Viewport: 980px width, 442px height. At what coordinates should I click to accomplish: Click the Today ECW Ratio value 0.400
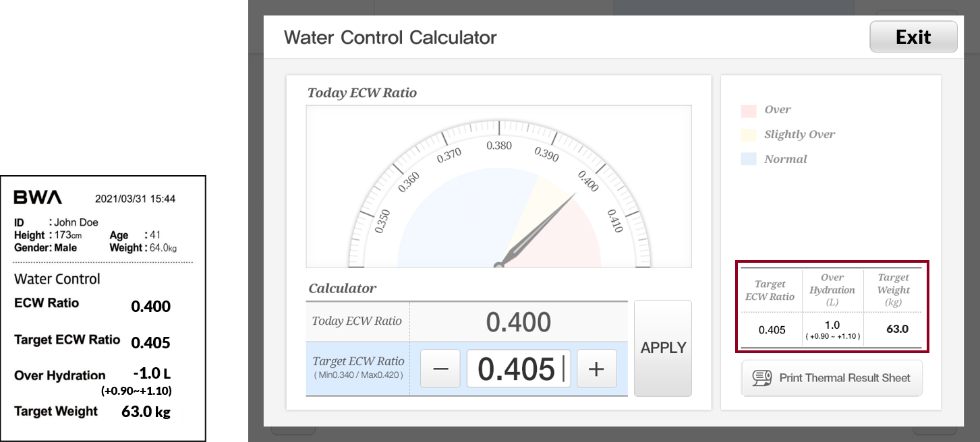(x=519, y=322)
